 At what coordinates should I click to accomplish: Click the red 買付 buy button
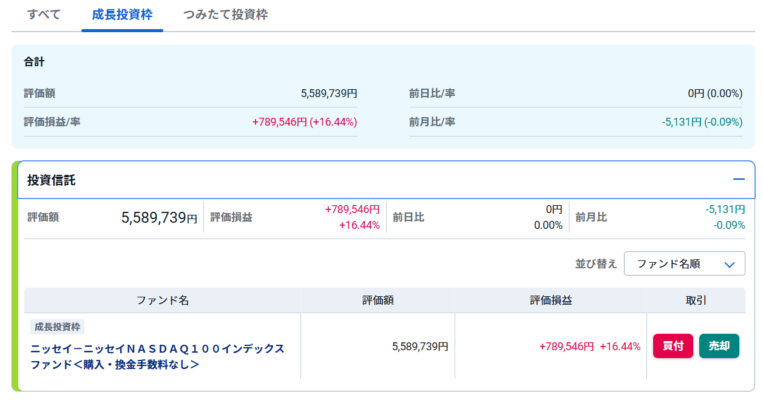(x=672, y=346)
